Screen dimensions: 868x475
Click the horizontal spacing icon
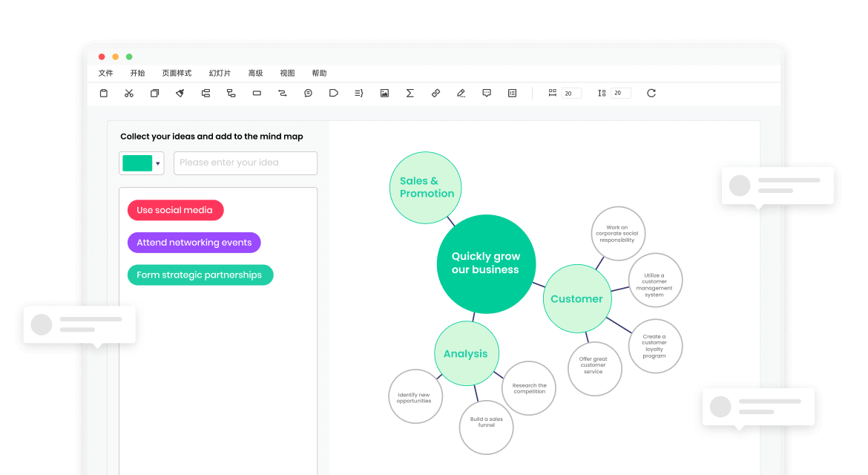pyautogui.click(x=553, y=93)
